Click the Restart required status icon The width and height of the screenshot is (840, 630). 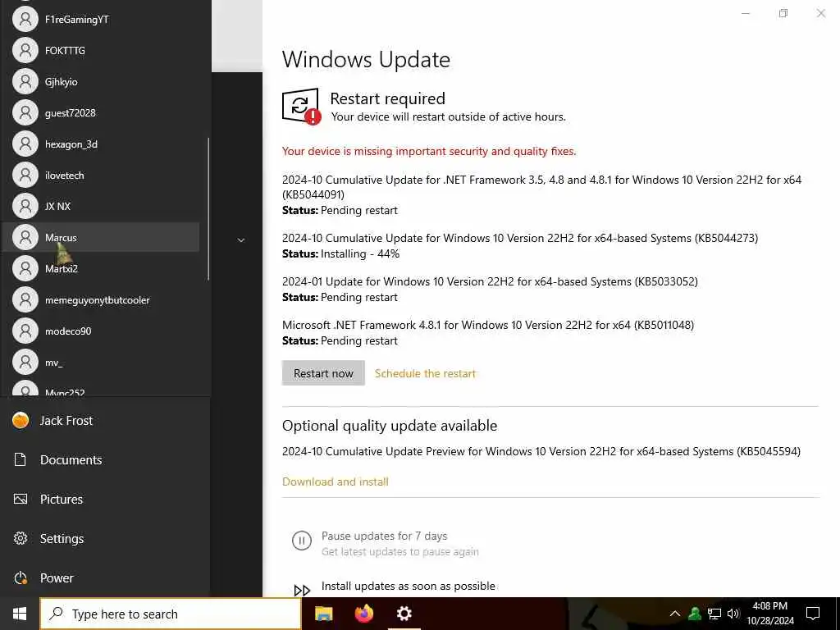302,106
